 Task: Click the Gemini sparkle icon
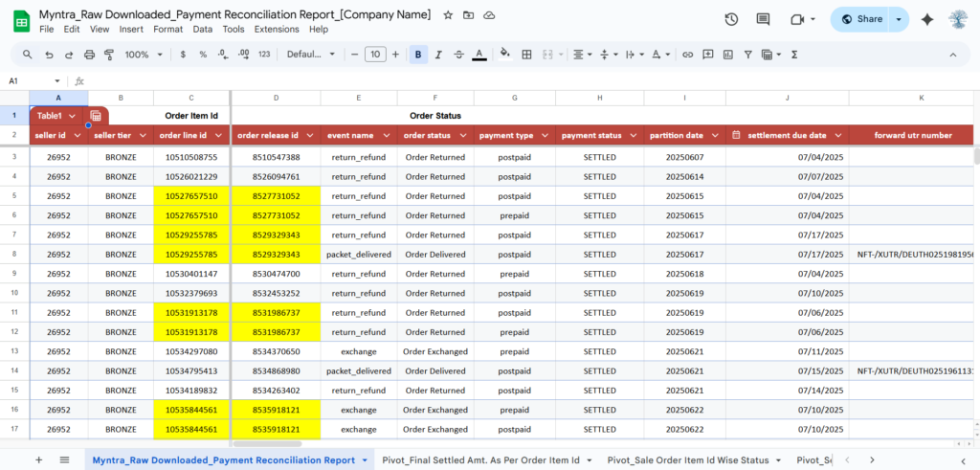click(x=926, y=19)
